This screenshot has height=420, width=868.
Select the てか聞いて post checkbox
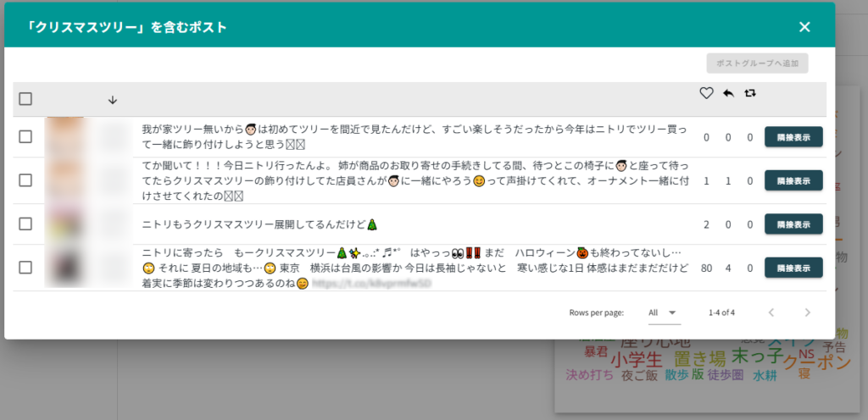25,180
